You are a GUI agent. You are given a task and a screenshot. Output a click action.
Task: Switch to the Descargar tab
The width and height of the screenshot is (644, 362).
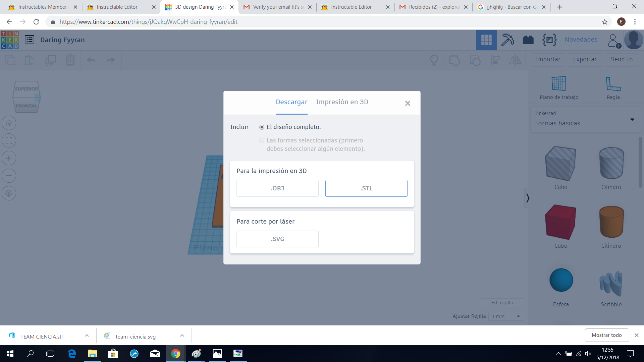coord(291,102)
